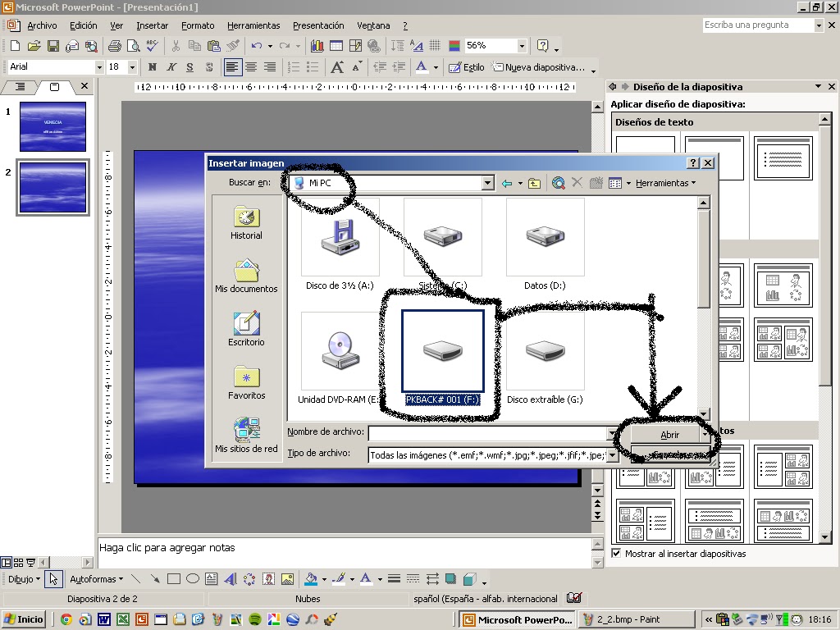840x630 pixels.
Task: Insert WordArt from drawing toolbar
Action: point(231,578)
